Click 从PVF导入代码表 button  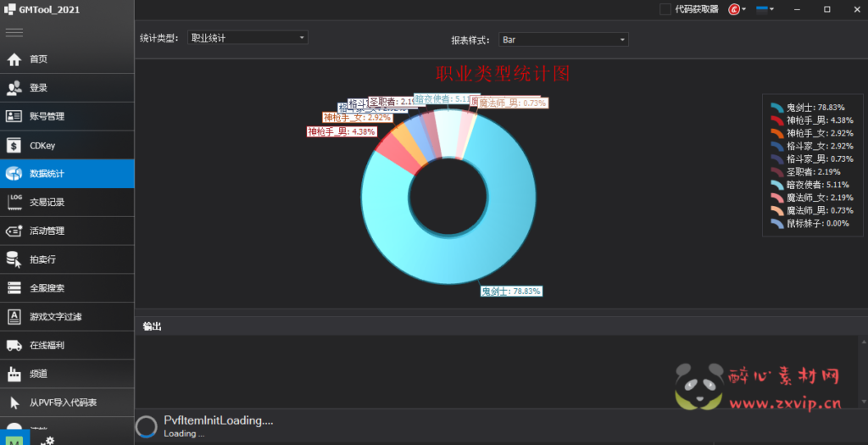pyautogui.click(x=67, y=403)
